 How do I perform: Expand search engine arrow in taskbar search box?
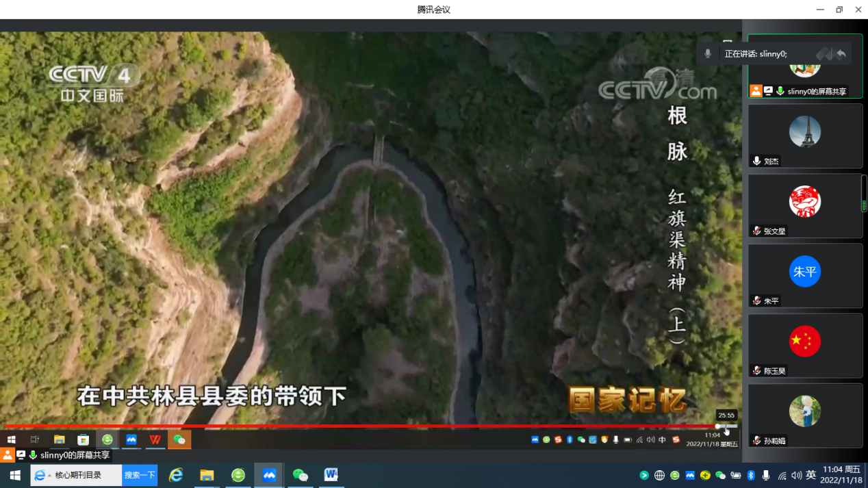(x=49, y=476)
